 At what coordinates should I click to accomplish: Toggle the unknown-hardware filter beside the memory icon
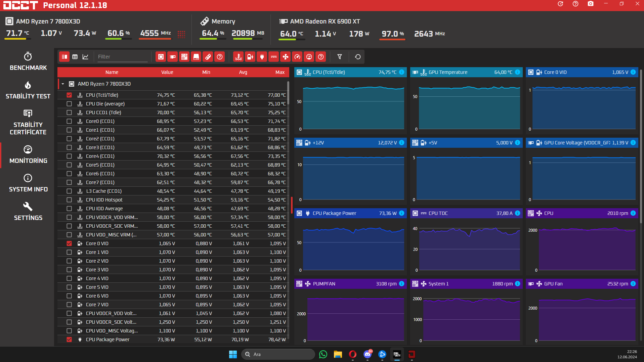[x=220, y=57]
